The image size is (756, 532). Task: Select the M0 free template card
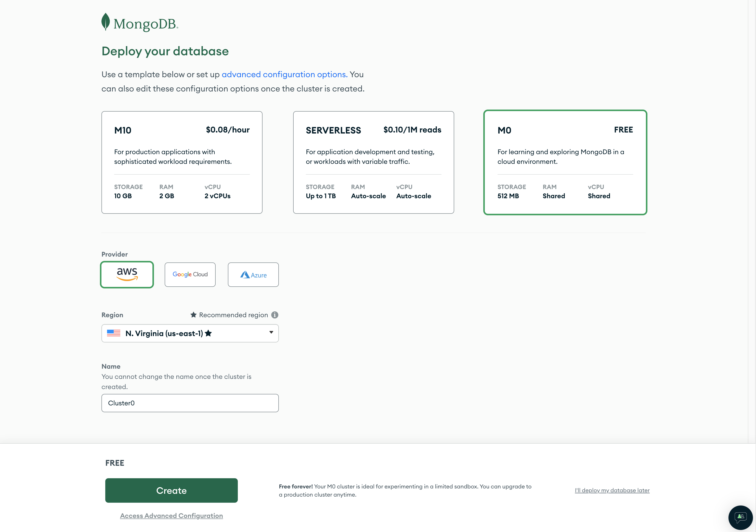click(565, 162)
